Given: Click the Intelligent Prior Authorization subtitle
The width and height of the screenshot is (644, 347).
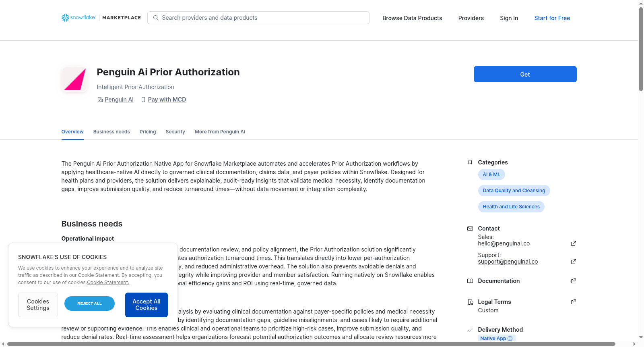Looking at the screenshot, I should pyautogui.click(x=135, y=87).
